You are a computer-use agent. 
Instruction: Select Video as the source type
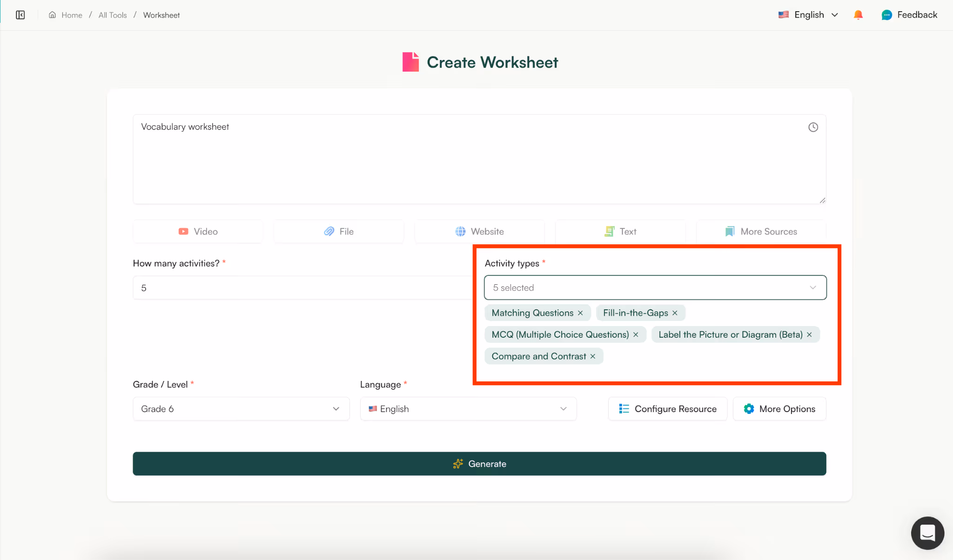pyautogui.click(x=197, y=231)
